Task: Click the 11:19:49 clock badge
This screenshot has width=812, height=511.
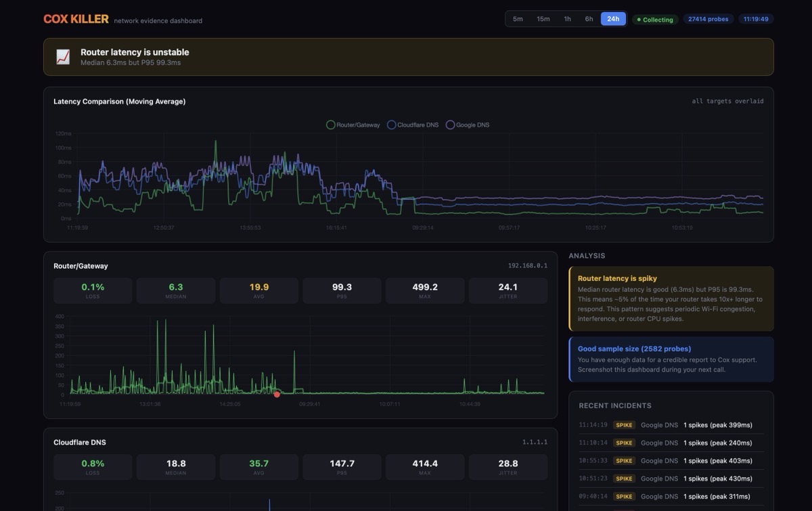Action: point(756,19)
